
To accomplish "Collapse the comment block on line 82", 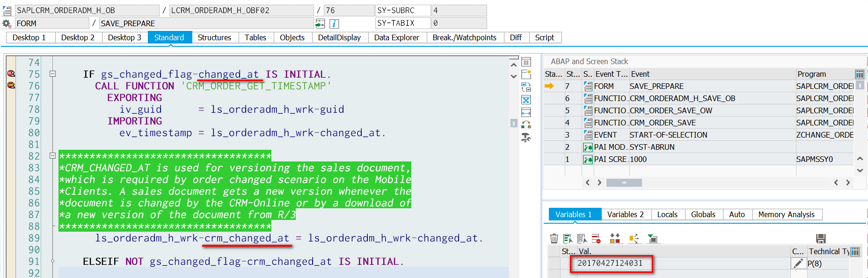I will [53, 156].
